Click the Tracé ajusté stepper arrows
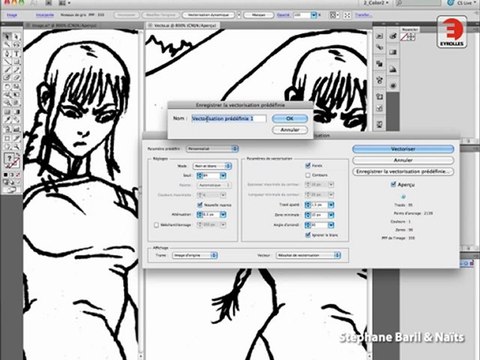Screen dimensions: 480x360 [x=308, y=205]
